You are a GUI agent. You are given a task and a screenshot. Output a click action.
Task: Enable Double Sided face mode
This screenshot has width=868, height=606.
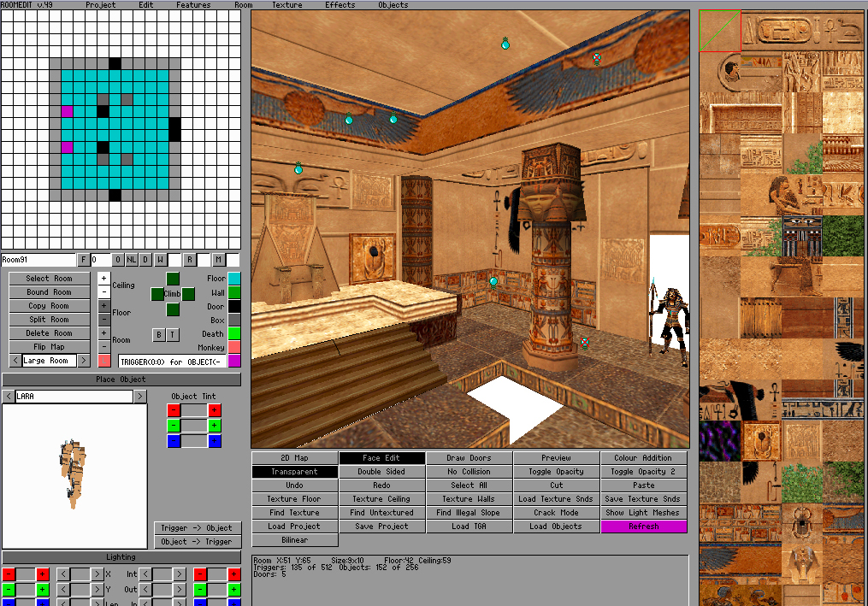click(381, 472)
